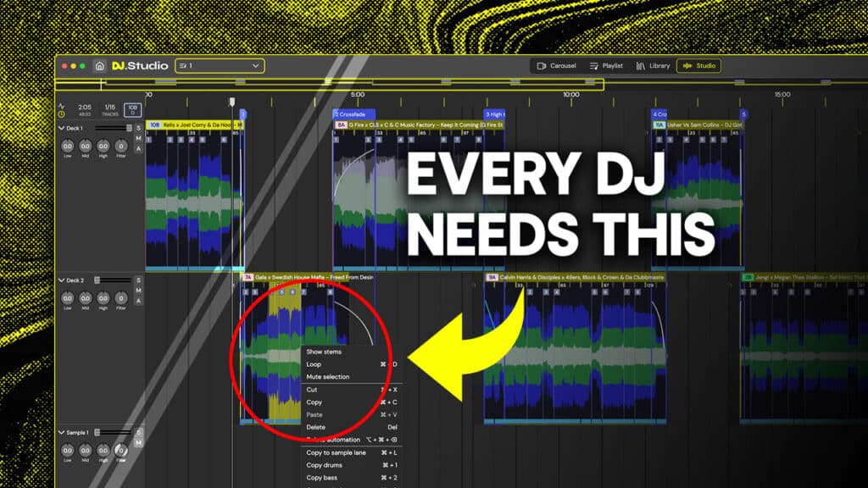
Task: Collapse the Deck 1 lane
Action: tap(61, 128)
